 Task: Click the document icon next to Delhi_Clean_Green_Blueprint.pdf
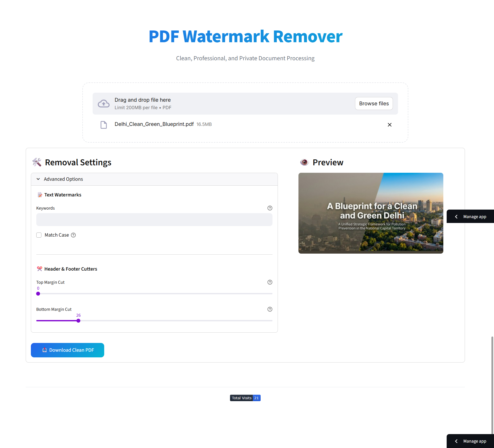click(x=103, y=125)
